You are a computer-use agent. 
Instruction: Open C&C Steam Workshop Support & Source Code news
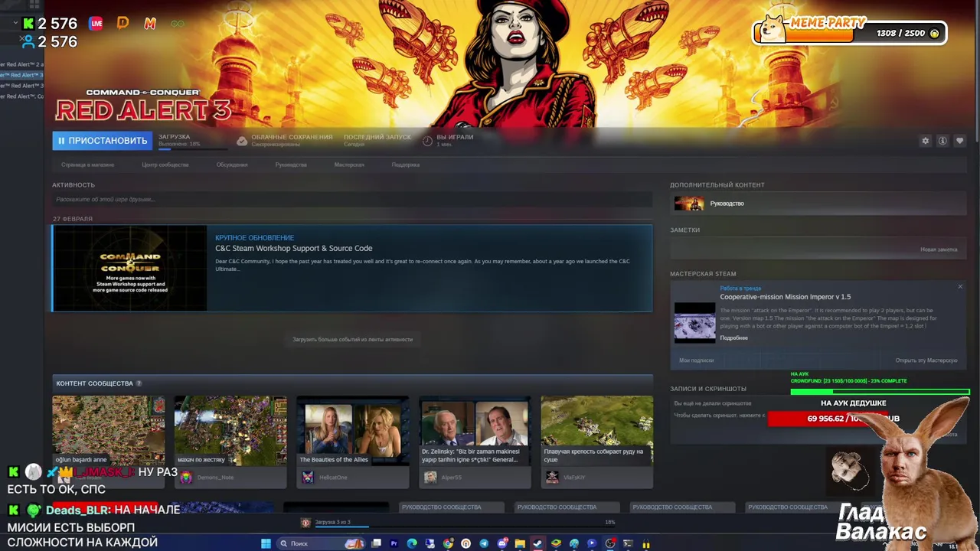coord(294,248)
